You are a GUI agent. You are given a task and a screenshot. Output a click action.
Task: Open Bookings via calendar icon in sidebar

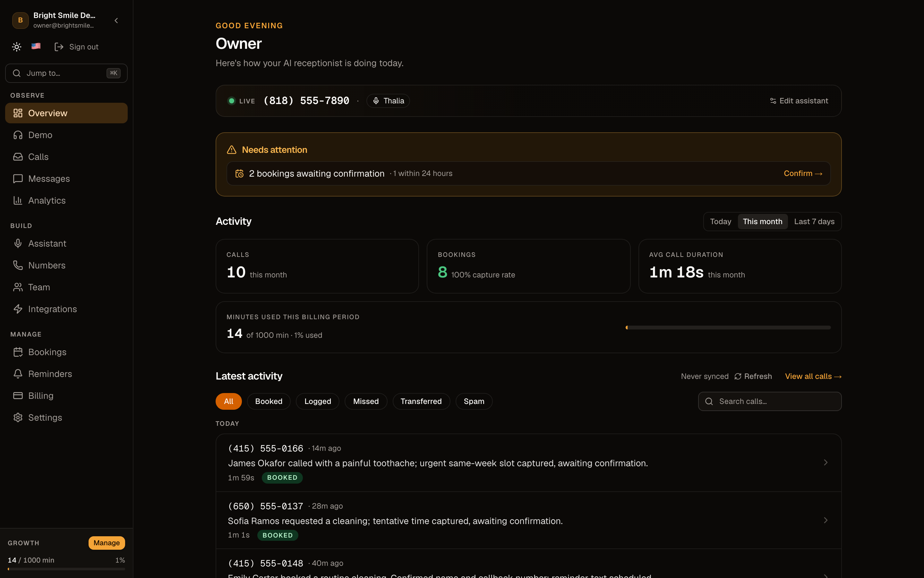tap(18, 352)
